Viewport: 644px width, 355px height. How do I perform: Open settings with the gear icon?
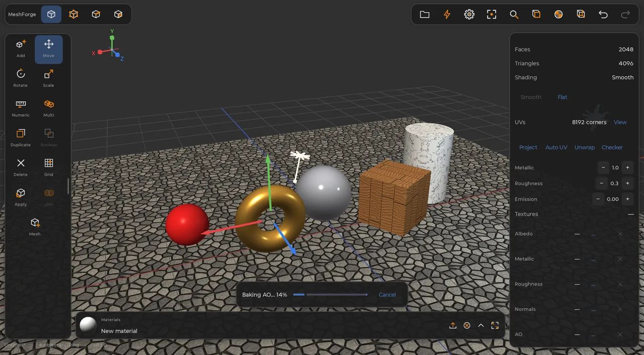click(x=469, y=15)
